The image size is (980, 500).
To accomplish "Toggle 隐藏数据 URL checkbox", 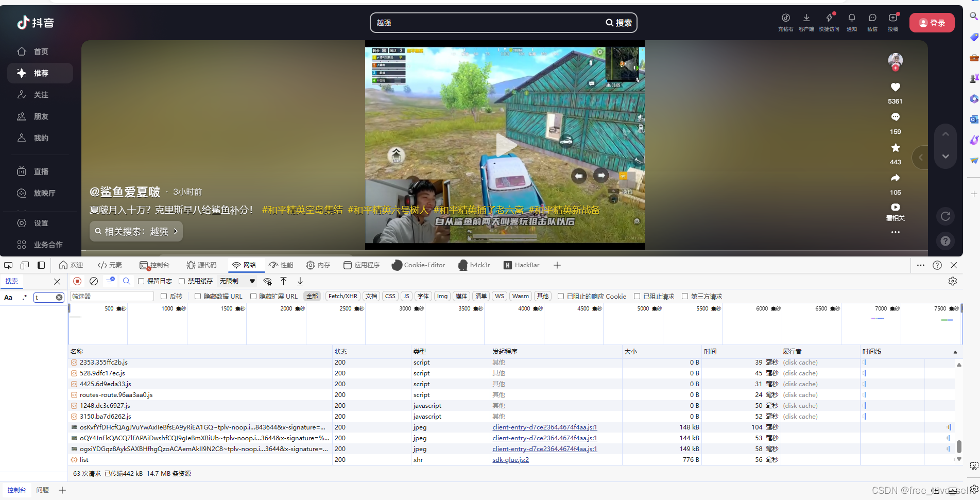I will click(198, 296).
